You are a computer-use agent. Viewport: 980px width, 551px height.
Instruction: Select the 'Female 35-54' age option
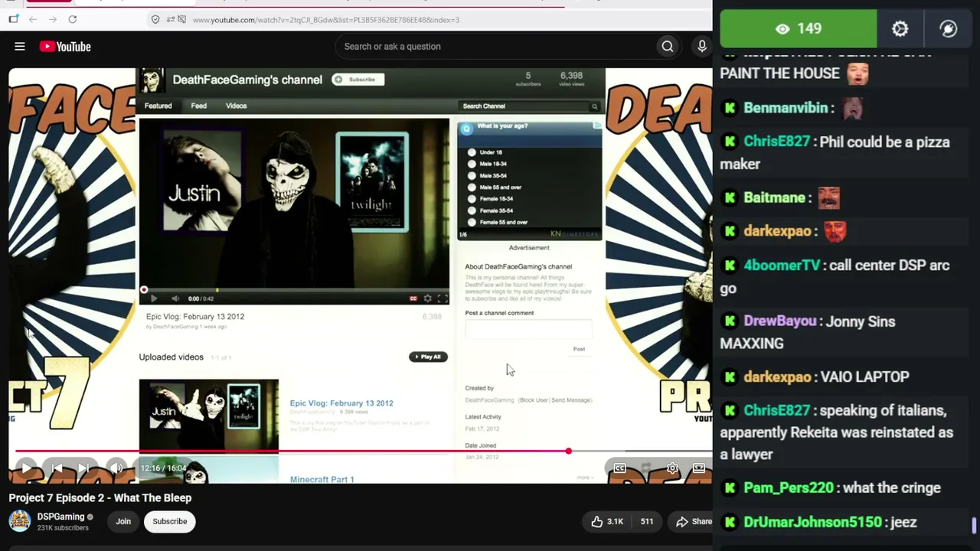click(x=472, y=210)
